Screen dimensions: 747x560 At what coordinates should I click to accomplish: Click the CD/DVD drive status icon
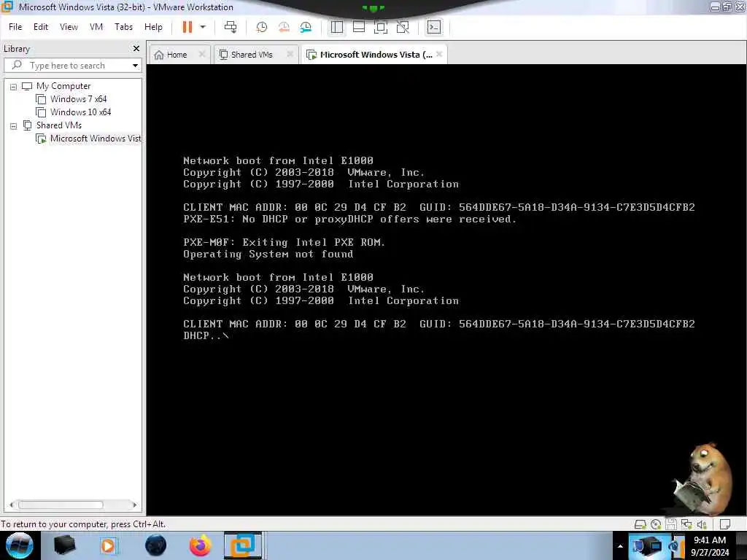(656, 525)
